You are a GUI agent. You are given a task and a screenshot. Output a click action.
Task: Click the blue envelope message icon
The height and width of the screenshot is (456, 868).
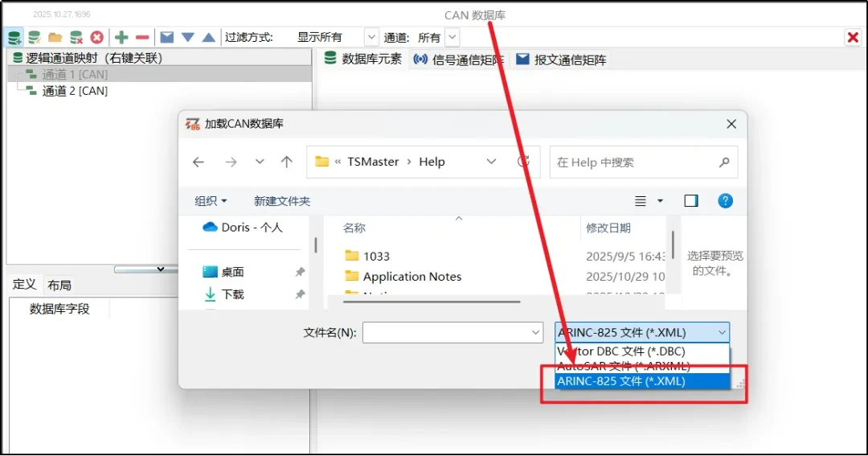click(x=167, y=37)
